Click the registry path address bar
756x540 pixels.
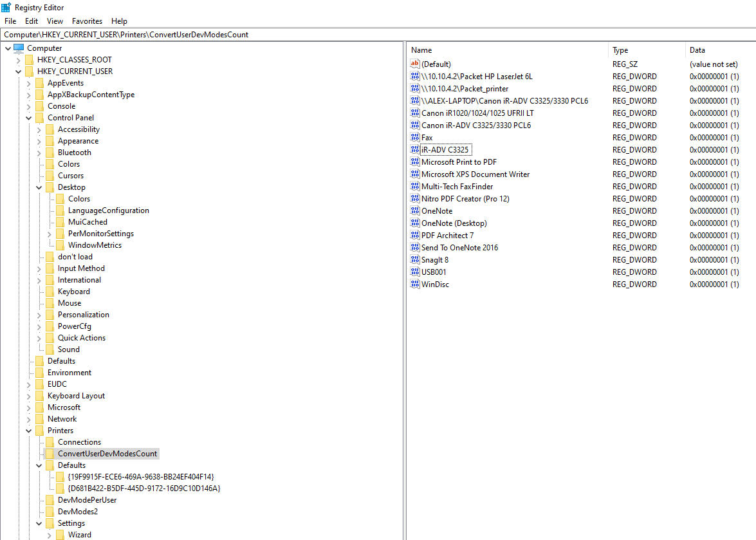[x=378, y=35]
